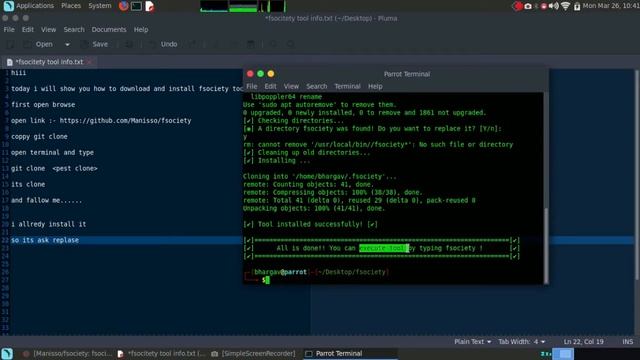
Task: Click the battery status tray icon
Action: pos(577,6)
